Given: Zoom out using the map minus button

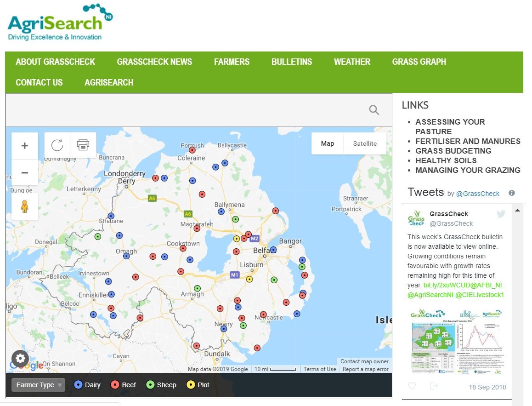Looking at the screenshot, I should [24, 172].
